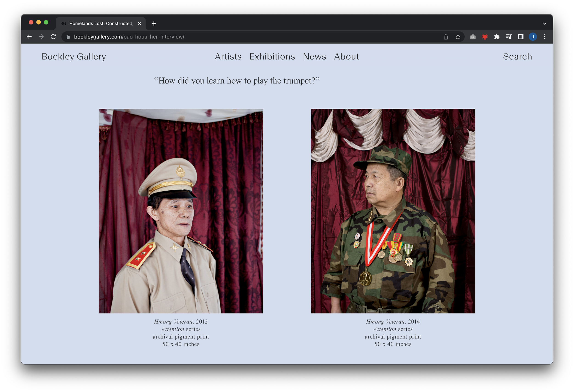Go to Exhibitions page
574x392 pixels.
[272, 56]
